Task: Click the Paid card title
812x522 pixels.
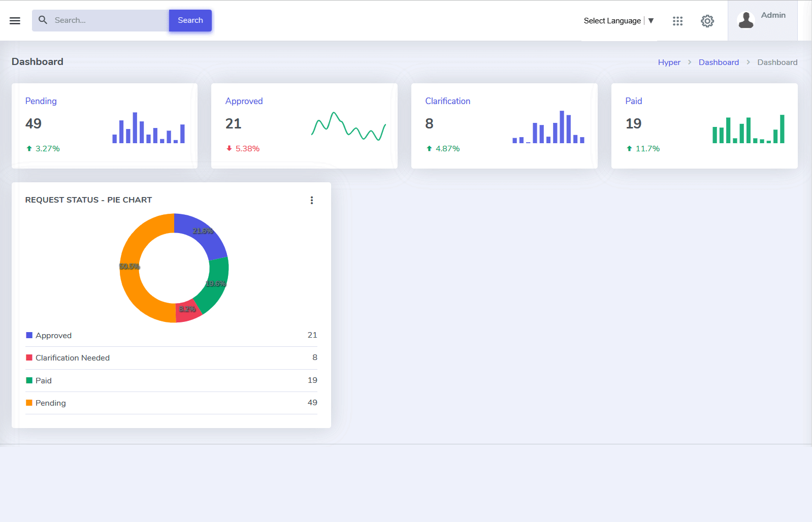Action: point(634,101)
